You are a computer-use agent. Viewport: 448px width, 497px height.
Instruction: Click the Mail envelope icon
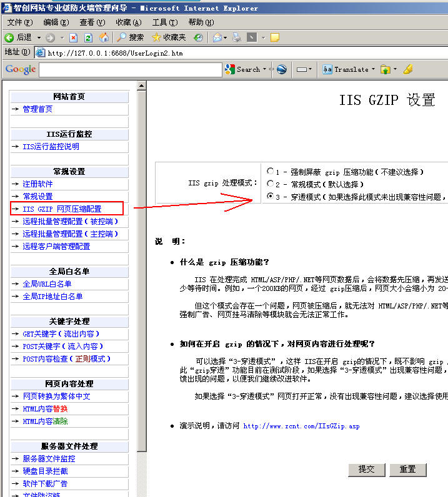(x=217, y=37)
